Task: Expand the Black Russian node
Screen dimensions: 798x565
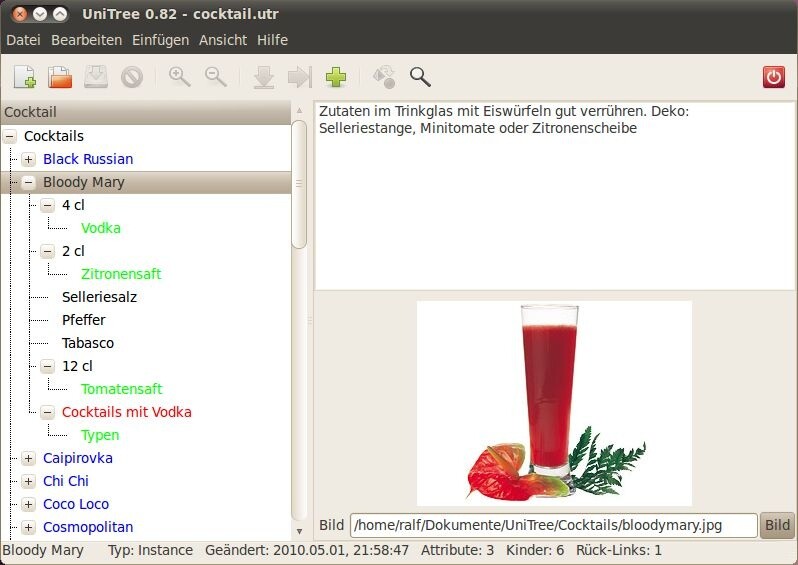Action: (28, 159)
